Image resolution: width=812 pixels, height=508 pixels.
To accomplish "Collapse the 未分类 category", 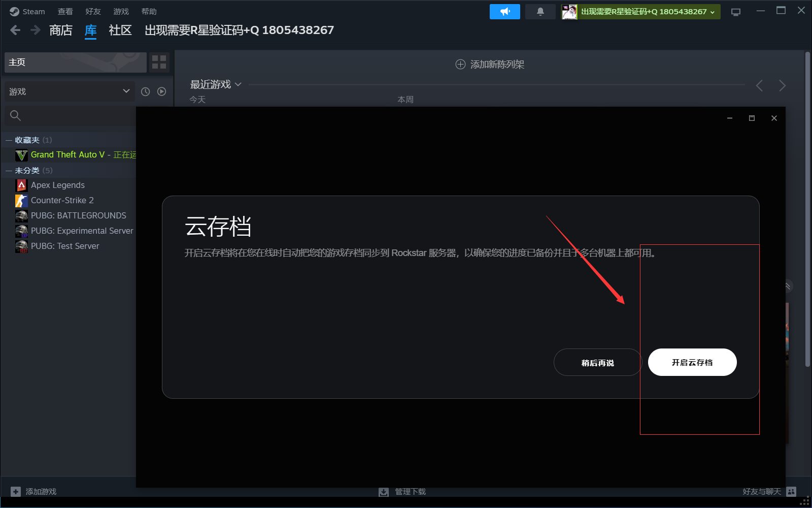I will pos(9,171).
